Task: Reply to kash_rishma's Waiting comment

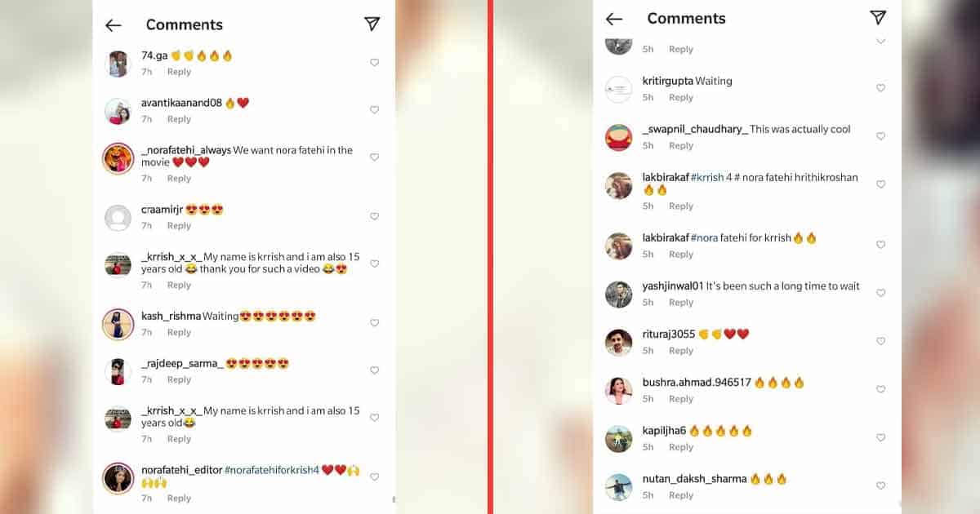Action: pos(179,332)
